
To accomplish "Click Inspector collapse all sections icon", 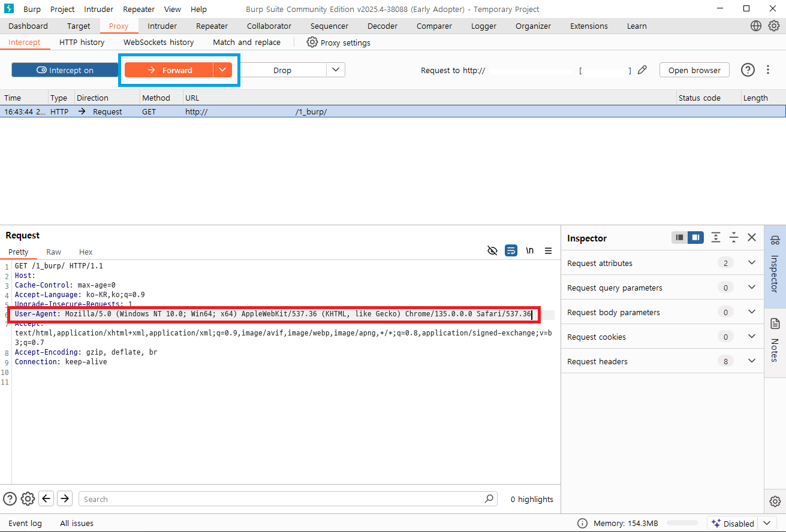I will [x=734, y=238].
